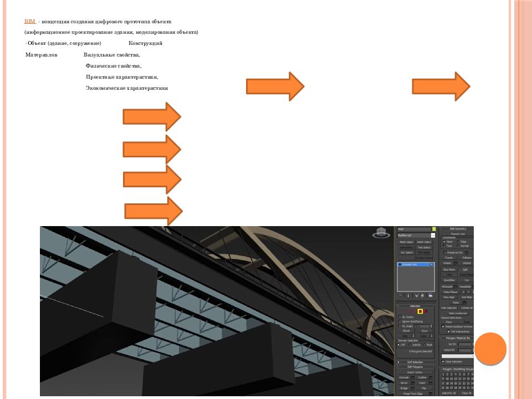The width and height of the screenshot is (532, 399).
Task: Click the Hide Unselected button
Action: click(x=458, y=313)
